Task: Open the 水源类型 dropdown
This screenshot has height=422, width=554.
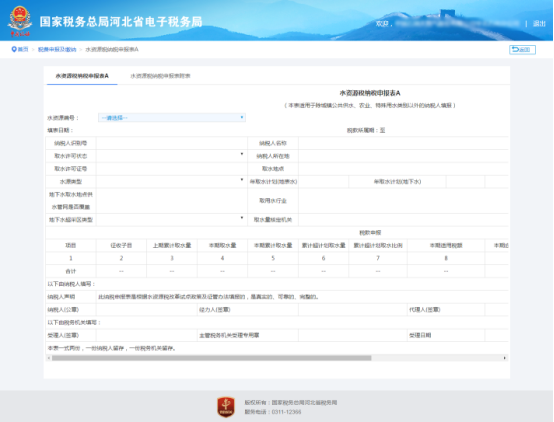Action: (172, 182)
